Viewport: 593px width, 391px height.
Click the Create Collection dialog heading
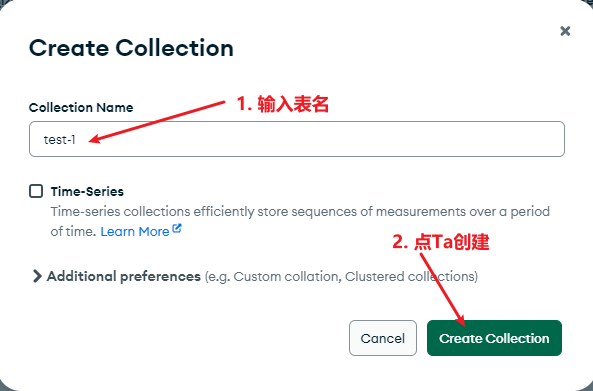(131, 48)
